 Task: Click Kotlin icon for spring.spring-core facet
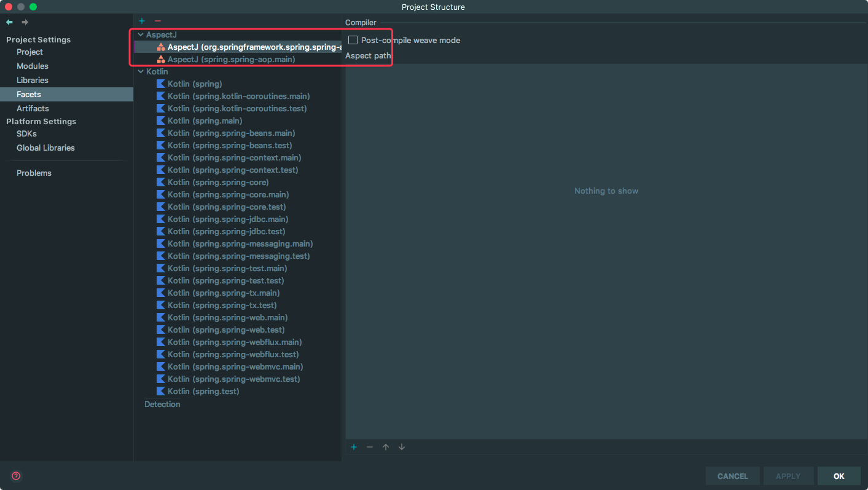pyautogui.click(x=161, y=182)
